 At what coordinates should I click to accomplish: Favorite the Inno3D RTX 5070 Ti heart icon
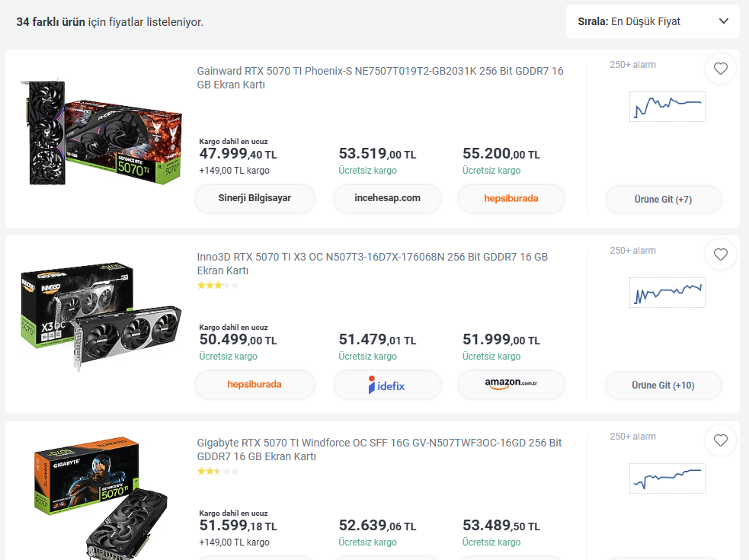[720, 254]
